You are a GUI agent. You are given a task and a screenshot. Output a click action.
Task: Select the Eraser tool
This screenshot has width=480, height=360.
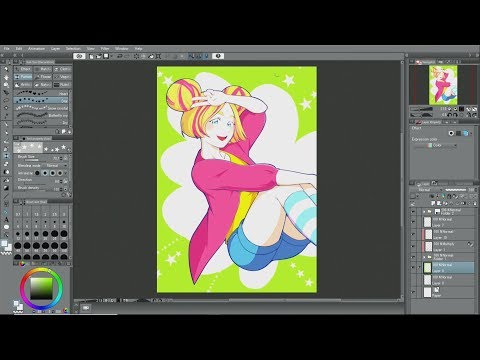point(6,164)
